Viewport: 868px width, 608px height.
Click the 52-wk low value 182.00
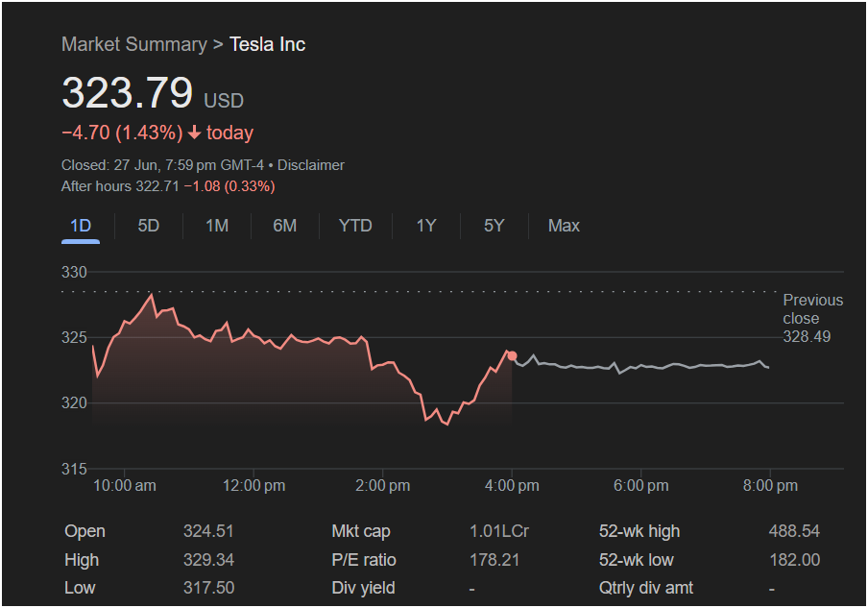[x=794, y=560]
